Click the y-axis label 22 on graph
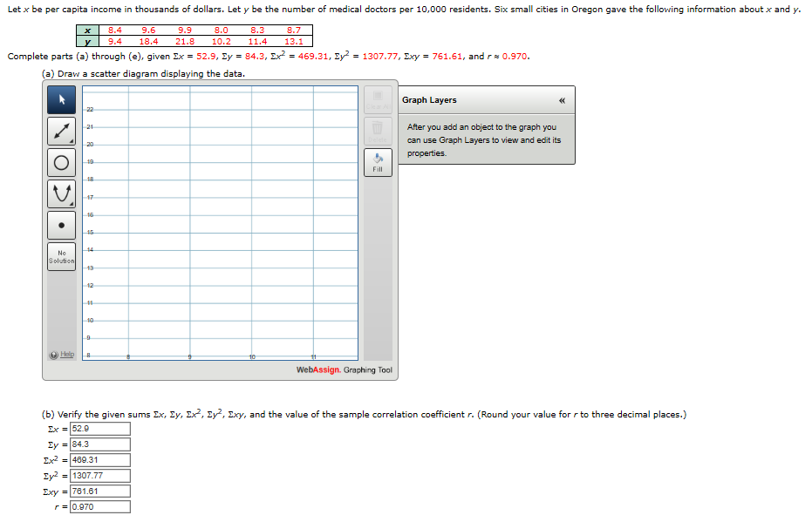This screenshot has width=812, height=522. (x=90, y=110)
